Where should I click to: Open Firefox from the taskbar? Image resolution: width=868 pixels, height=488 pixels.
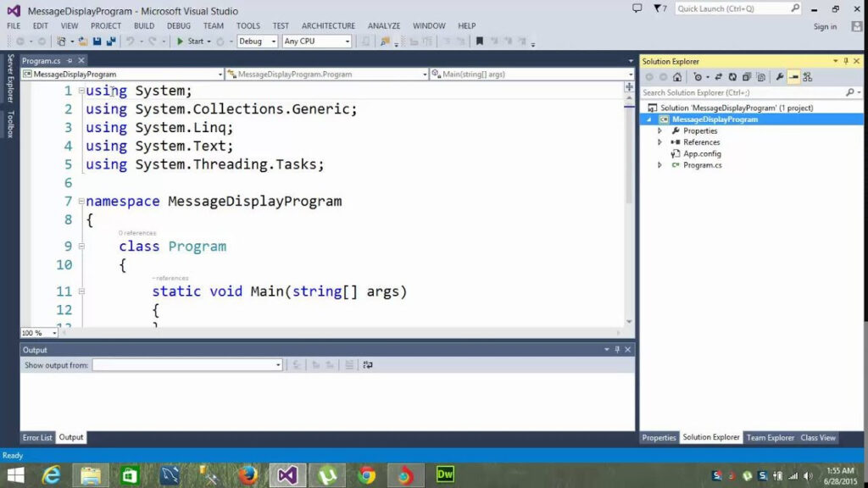(x=248, y=475)
